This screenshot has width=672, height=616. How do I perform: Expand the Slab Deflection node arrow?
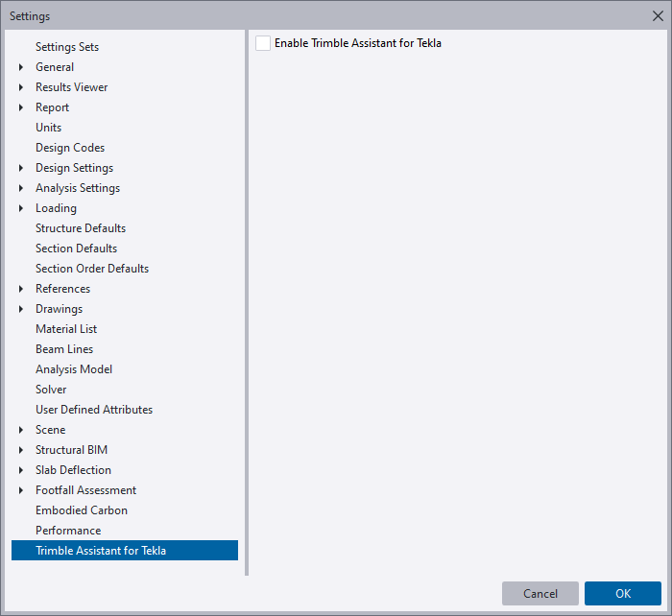point(20,470)
